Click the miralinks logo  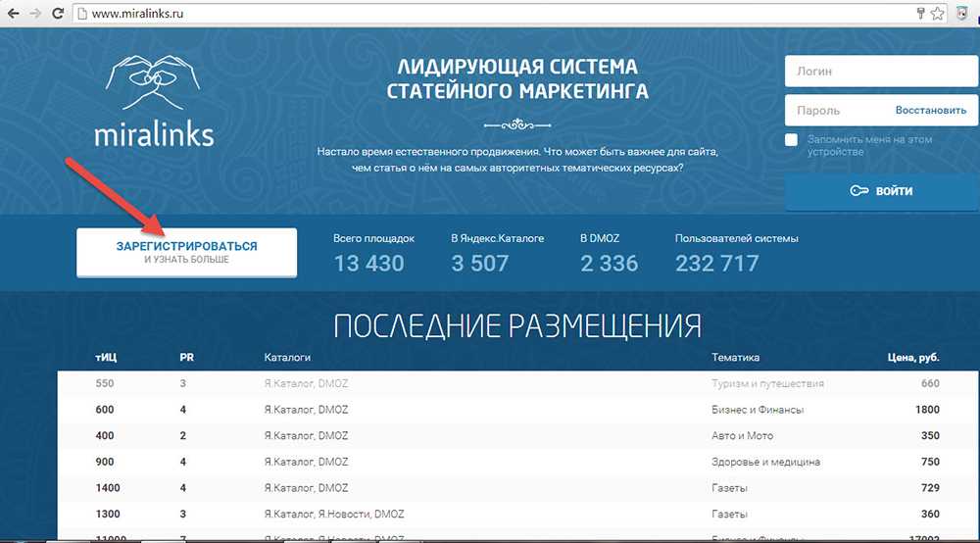tap(154, 101)
